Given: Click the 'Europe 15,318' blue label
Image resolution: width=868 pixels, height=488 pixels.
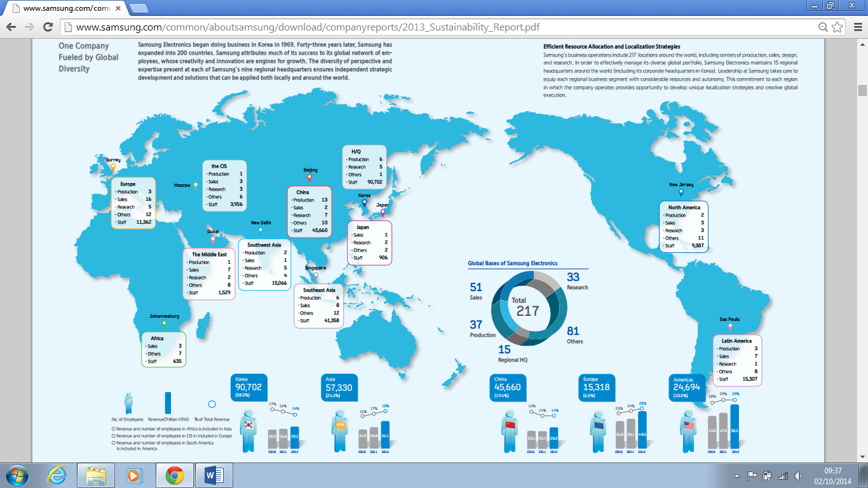Looking at the screenshot, I should [597, 386].
